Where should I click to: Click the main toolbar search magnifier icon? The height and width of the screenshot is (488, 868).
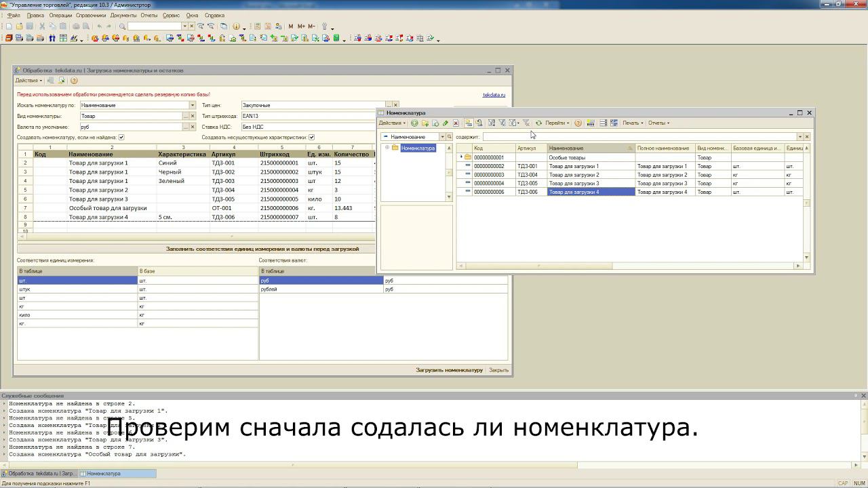(x=123, y=26)
